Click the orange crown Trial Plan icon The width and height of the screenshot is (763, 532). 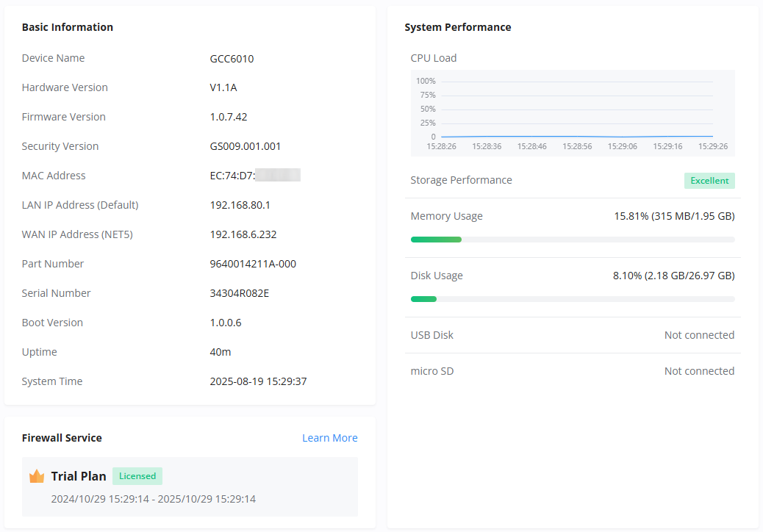[x=37, y=476]
